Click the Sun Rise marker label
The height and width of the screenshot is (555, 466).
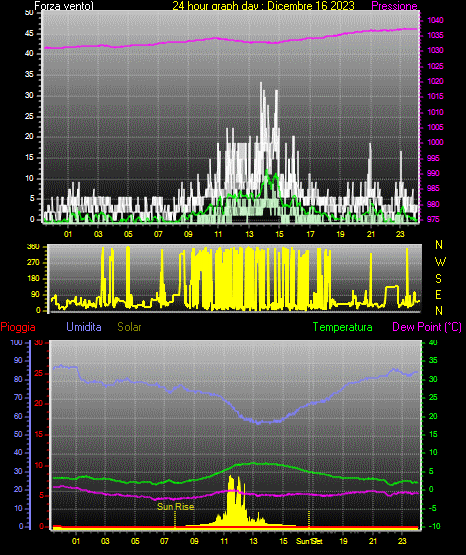176,507
